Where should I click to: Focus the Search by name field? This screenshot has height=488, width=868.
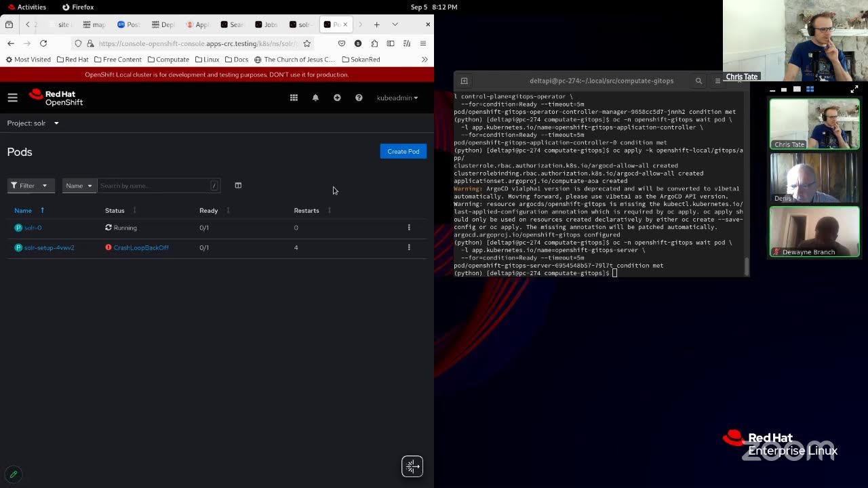[x=157, y=186]
